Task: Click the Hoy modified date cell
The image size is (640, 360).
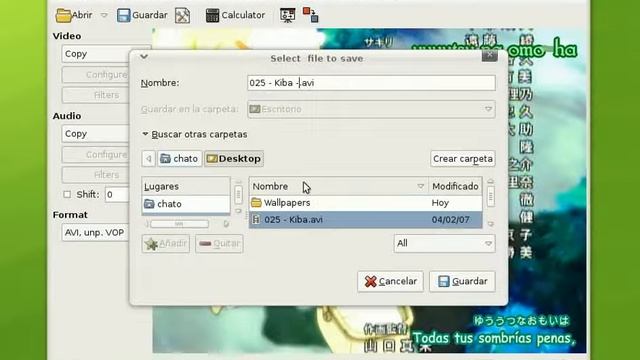Action: coord(440,203)
